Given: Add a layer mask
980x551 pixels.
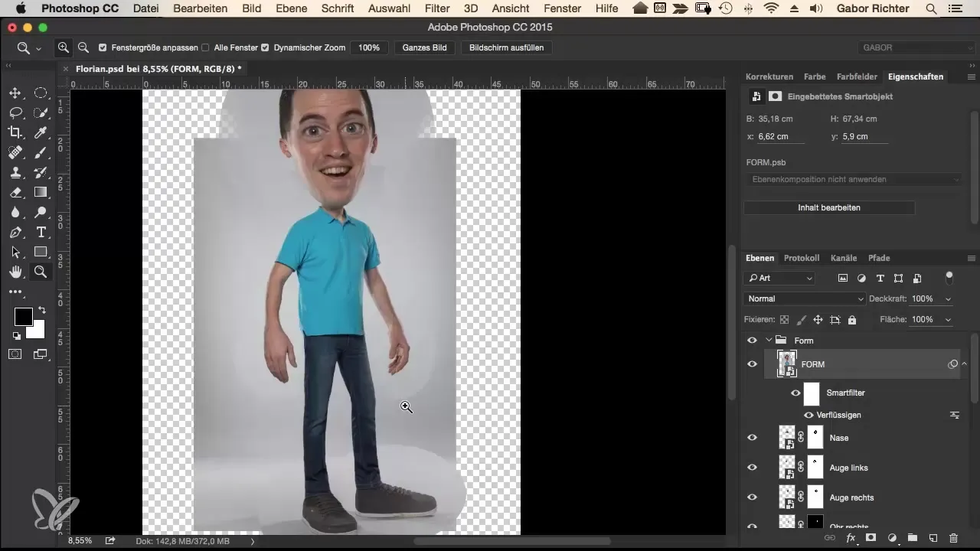Looking at the screenshot, I should (871, 538).
